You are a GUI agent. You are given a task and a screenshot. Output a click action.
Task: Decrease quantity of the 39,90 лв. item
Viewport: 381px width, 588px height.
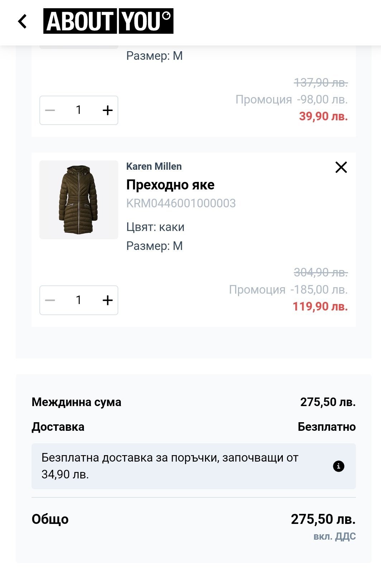click(50, 110)
